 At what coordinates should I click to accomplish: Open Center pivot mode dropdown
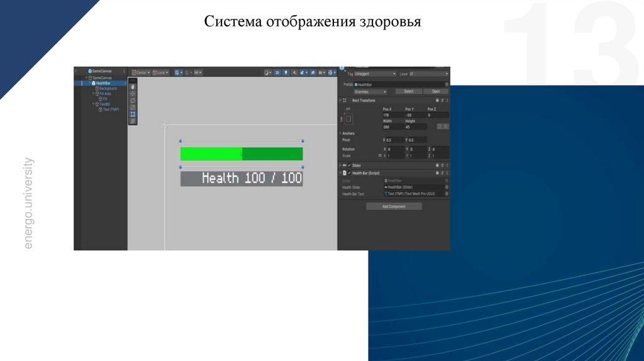(x=141, y=73)
